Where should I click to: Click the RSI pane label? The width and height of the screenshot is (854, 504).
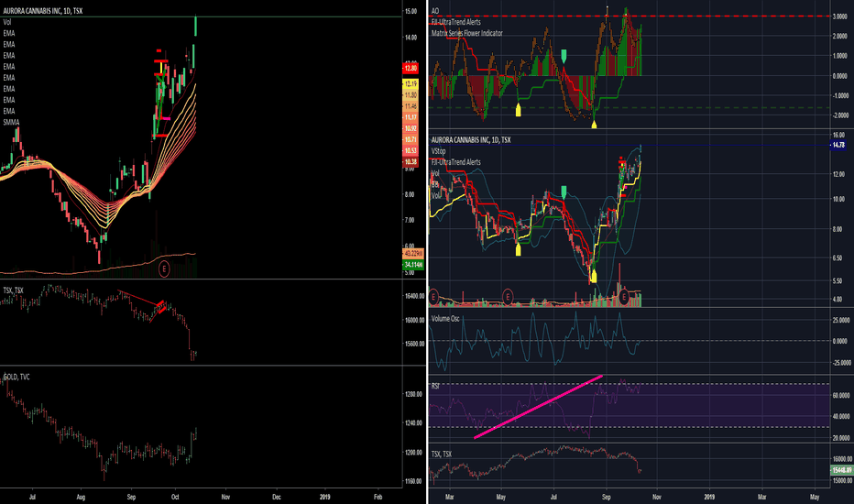tap(436, 386)
